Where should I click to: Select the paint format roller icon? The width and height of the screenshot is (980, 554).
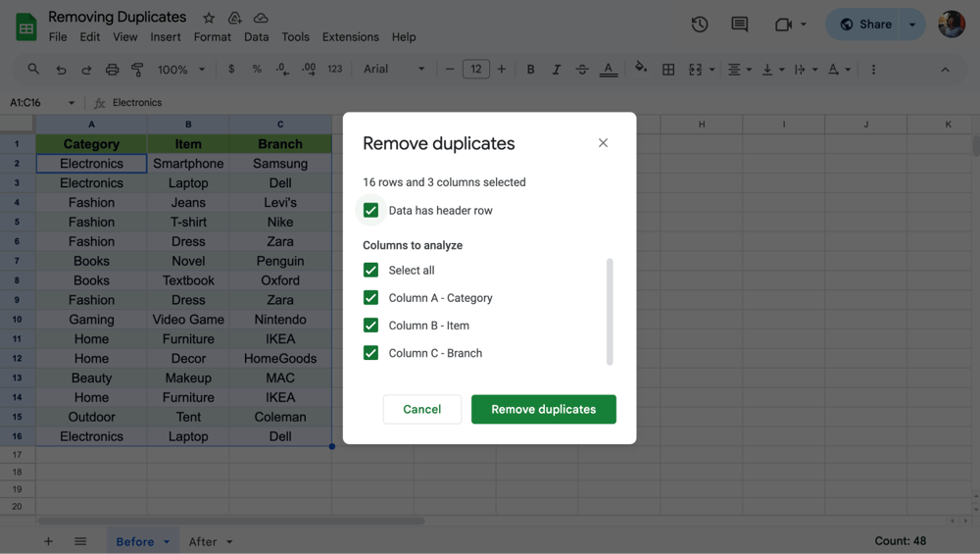(137, 70)
